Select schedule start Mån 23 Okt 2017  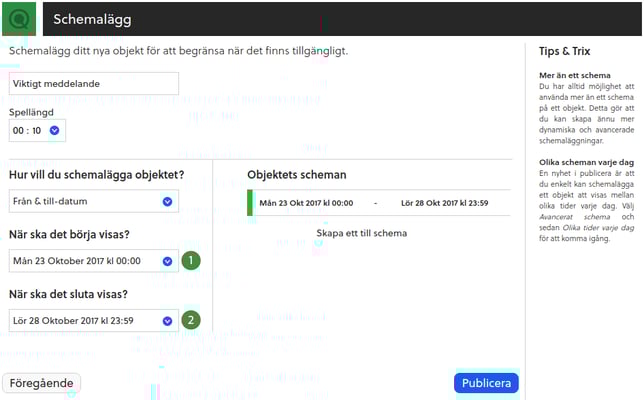coord(306,203)
